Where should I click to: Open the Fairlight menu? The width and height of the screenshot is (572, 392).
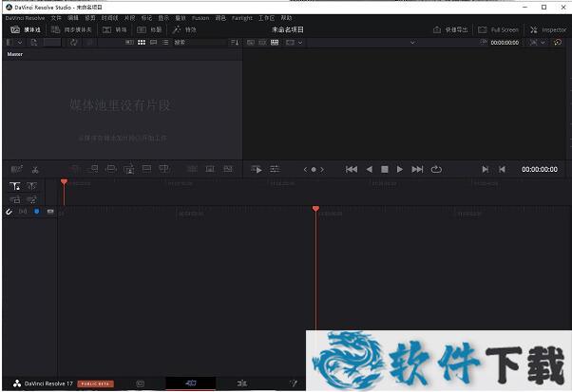(241, 18)
